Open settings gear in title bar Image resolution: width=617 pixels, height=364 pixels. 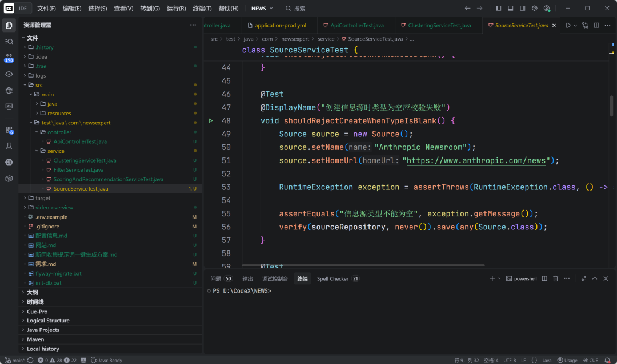pyautogui.click(x=535, y=8)
